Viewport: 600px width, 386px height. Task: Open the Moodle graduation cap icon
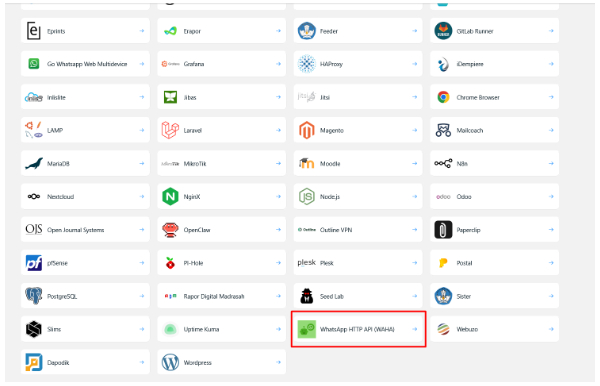click(x=307, y=163)
